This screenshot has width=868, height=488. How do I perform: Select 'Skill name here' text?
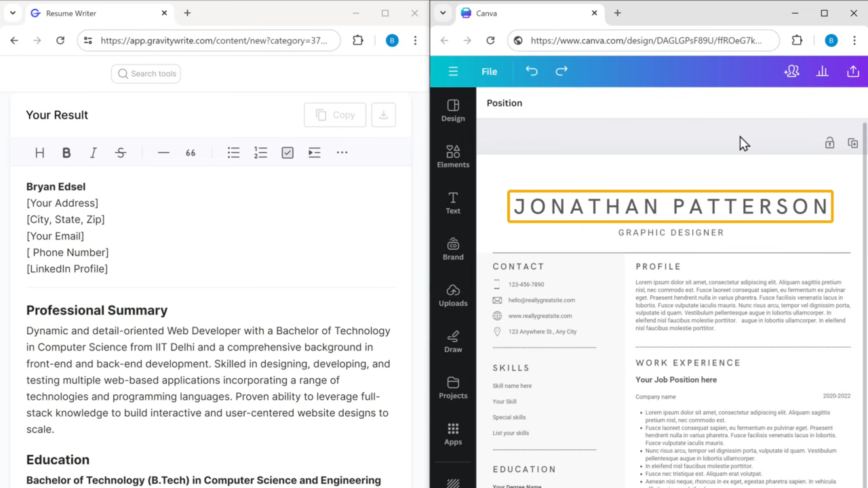click(512, 386)
